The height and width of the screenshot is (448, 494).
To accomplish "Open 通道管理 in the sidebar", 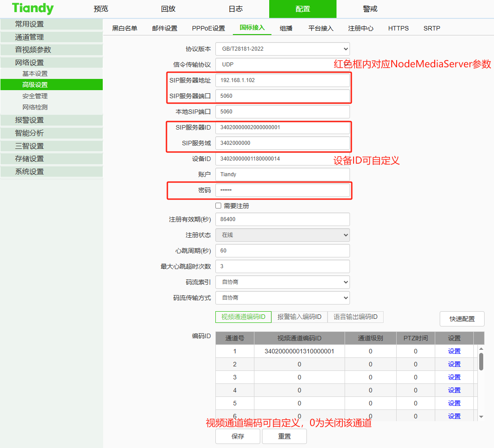I will pyautogui.click(x=52, y=37).
